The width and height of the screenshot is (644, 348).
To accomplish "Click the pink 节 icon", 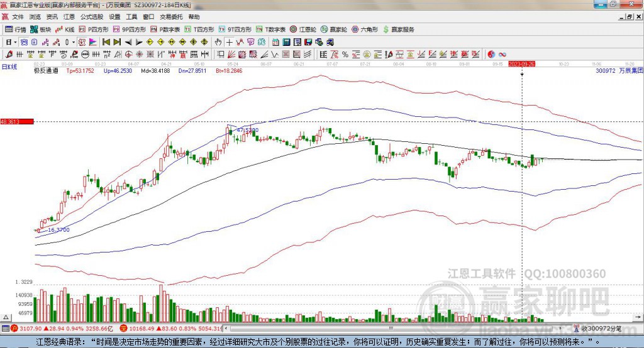I will click(250, 42).
